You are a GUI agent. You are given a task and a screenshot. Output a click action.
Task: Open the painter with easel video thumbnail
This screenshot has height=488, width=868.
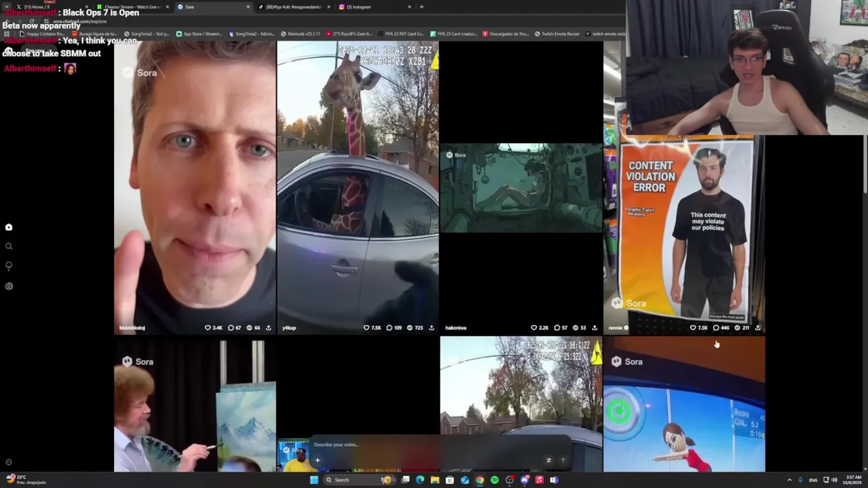195,405
